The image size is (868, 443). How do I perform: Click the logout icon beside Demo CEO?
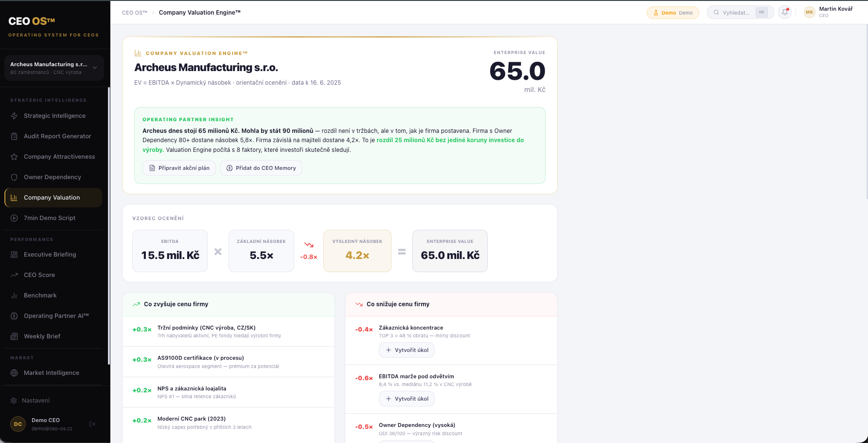[92, 424]
